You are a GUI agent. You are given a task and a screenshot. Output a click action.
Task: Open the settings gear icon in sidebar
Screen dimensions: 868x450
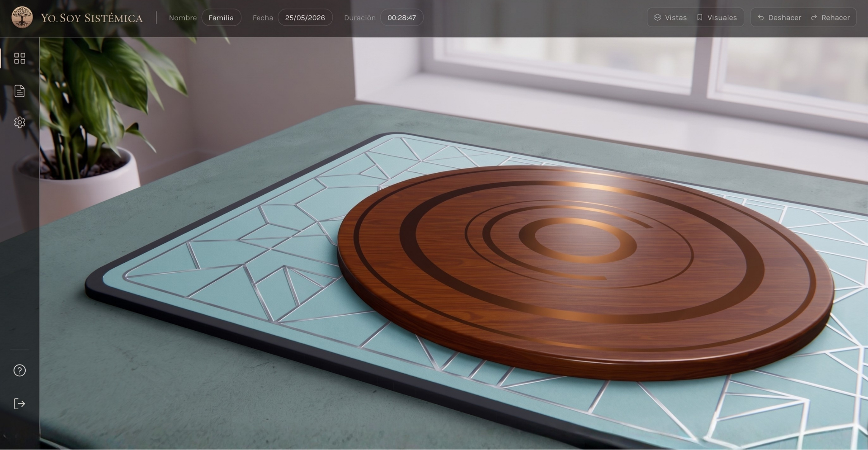(19, 122)
